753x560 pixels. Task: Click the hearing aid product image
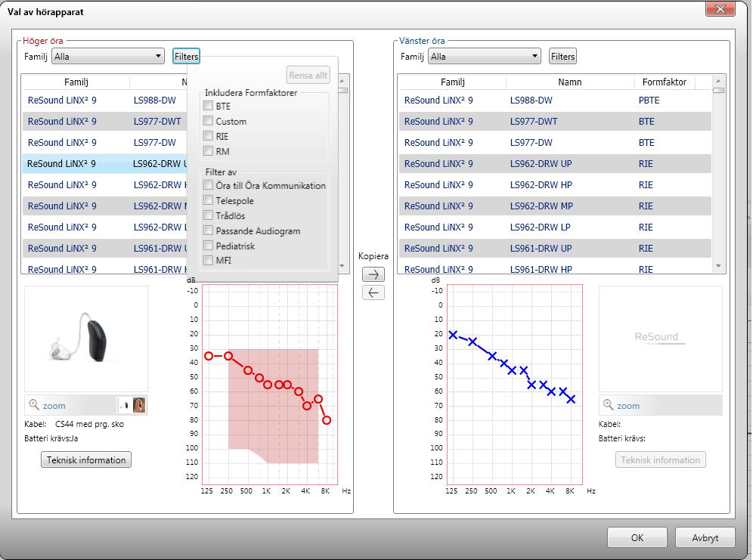coord(86,339)
